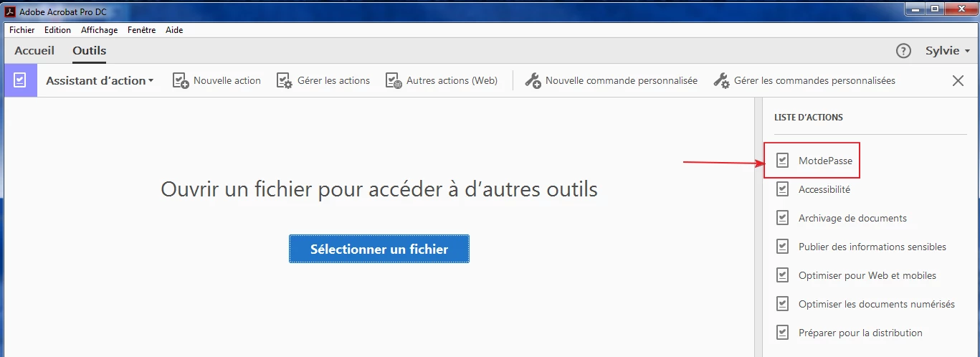Screen dimensions: 980x357
Task: Select Nouvelle commande personnalisée label
Action: pos(622,80)
